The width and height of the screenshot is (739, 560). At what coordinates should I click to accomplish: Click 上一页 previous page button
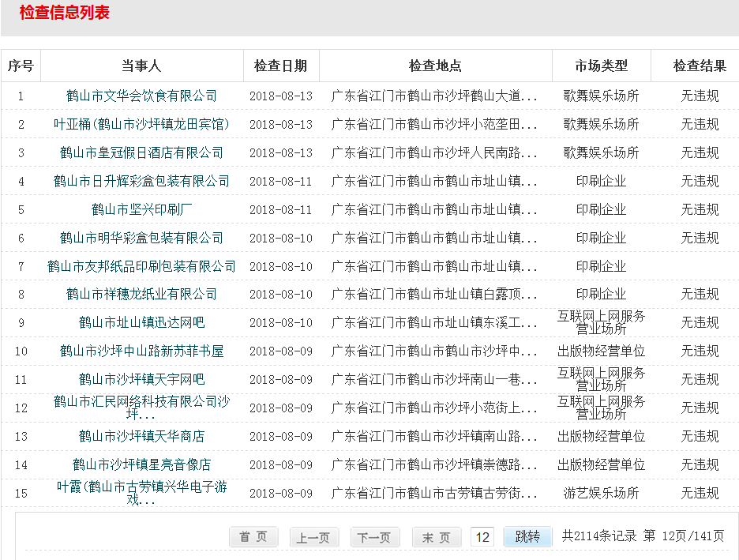coord(314,537)
